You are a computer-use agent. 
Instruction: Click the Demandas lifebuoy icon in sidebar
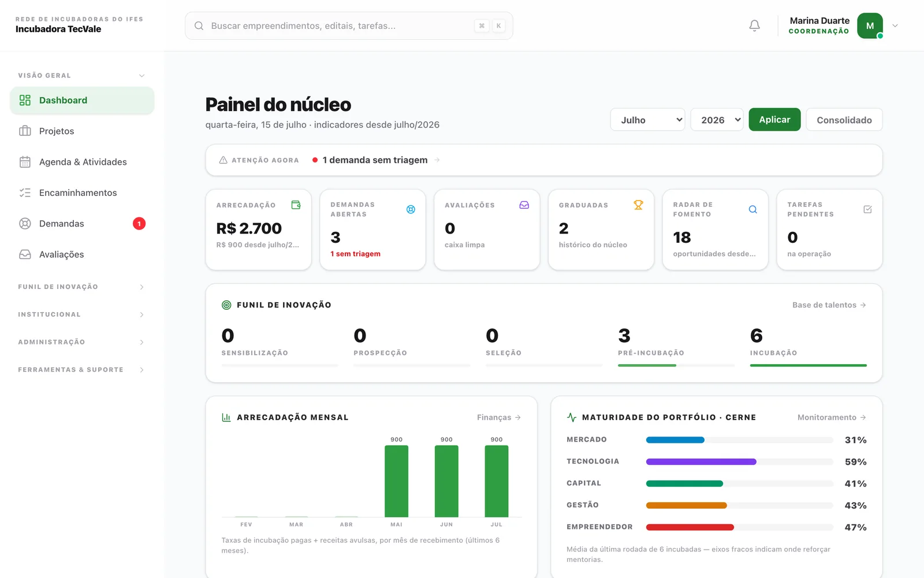(25, 224)
